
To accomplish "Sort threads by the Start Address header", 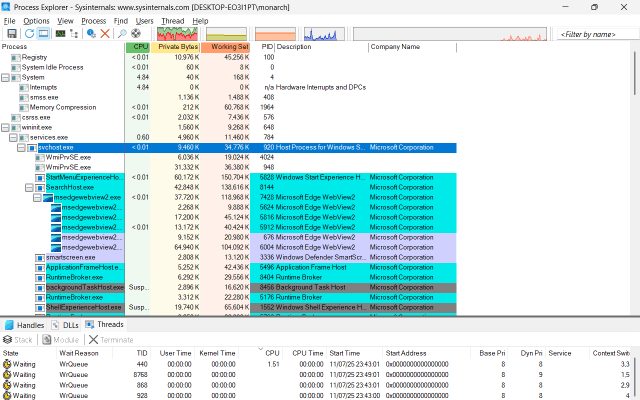I will (x=427, y=353).
